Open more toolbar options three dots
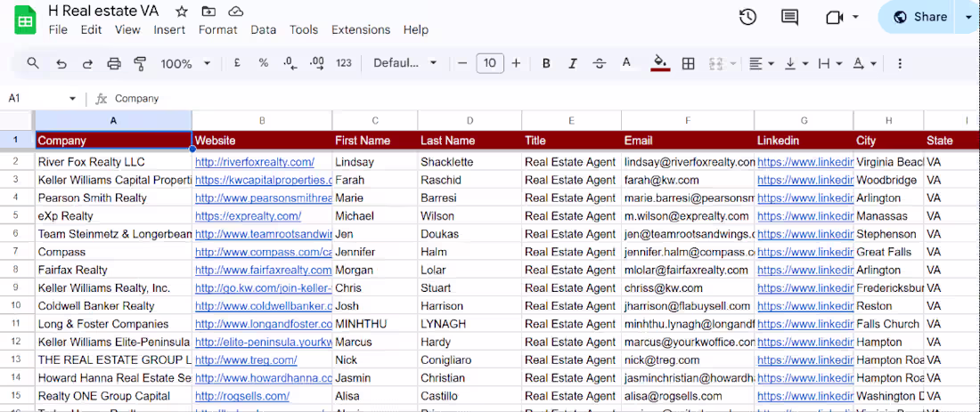Viewport: 980px width, 412px height. 900,63
